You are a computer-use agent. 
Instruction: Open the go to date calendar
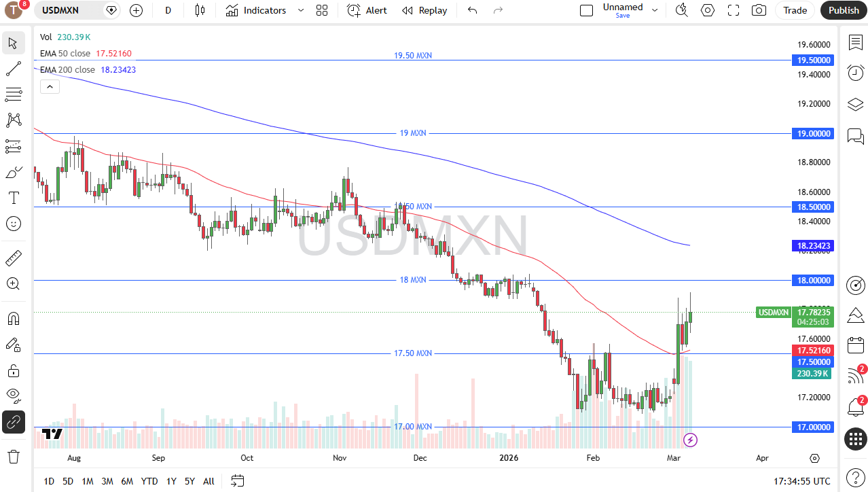point(237,481)
